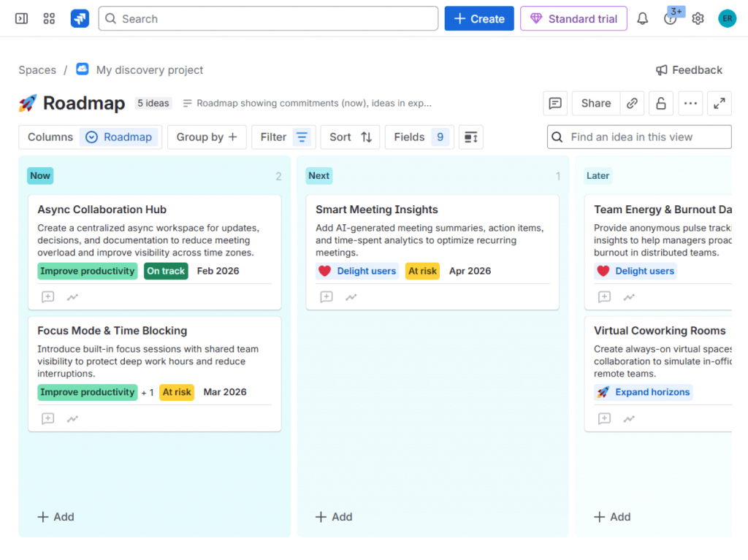Image resolution: width=748 pixels, height=560 pixels.
Task: Click Delight users on Team Energy card
Action: point(635,271)
